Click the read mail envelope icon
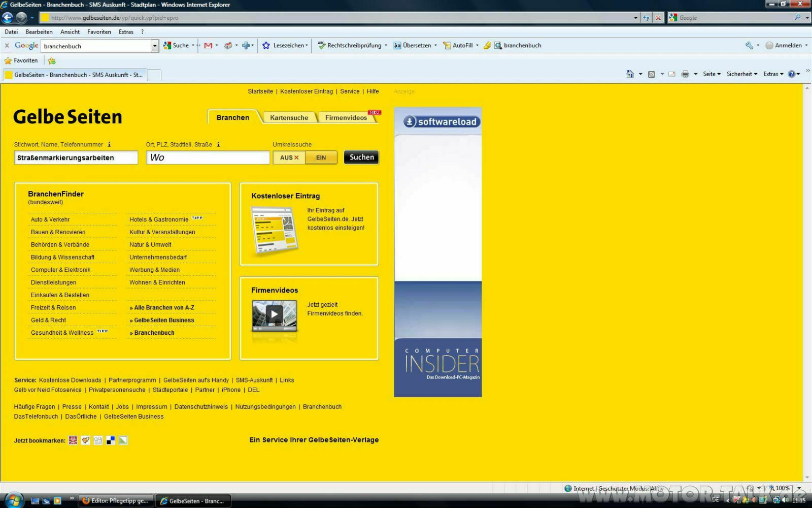The image size is (812, 508). pos(671,74)
